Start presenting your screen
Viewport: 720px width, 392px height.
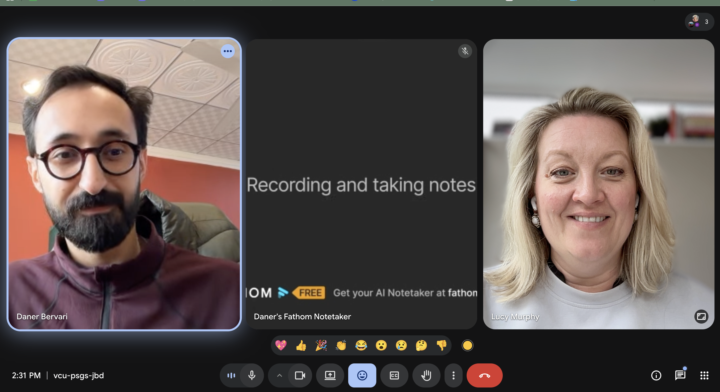(330, 375)
